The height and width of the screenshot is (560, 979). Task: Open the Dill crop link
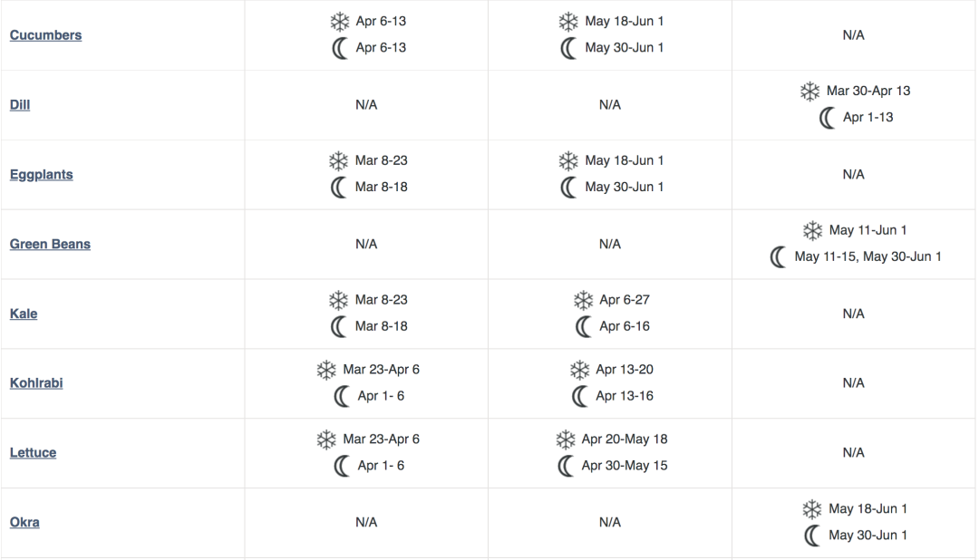point(20,105)
